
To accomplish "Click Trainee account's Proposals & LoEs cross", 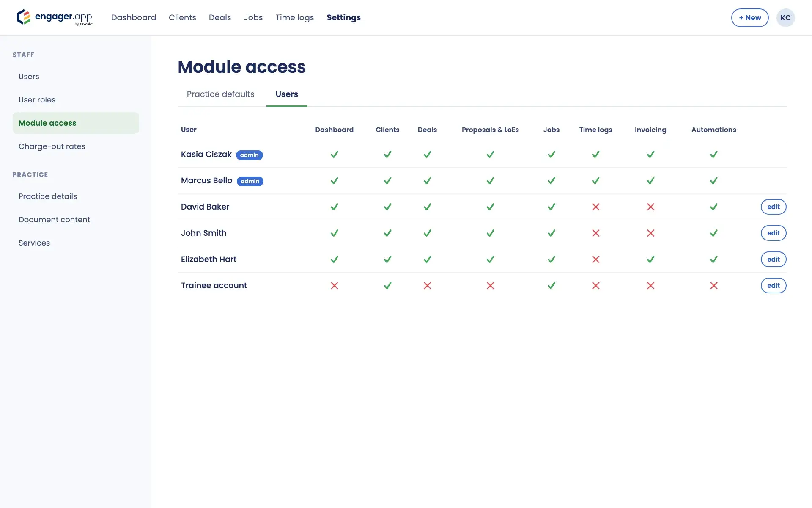I will 490,286.
